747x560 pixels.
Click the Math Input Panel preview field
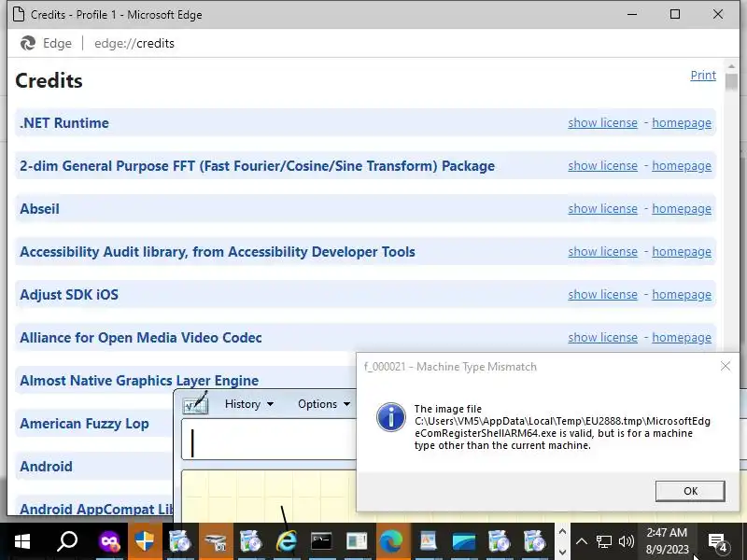tap(269, 440)
